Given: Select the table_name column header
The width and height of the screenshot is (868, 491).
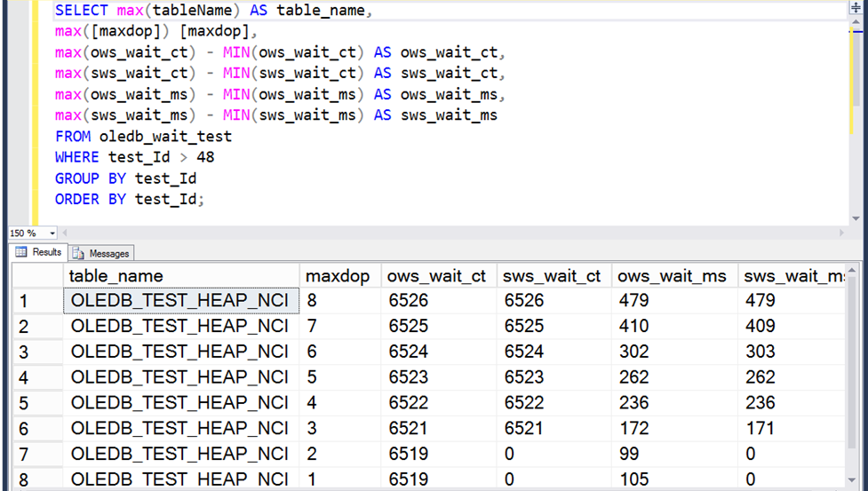Looking at the screenshot, I should pos(181,275).
